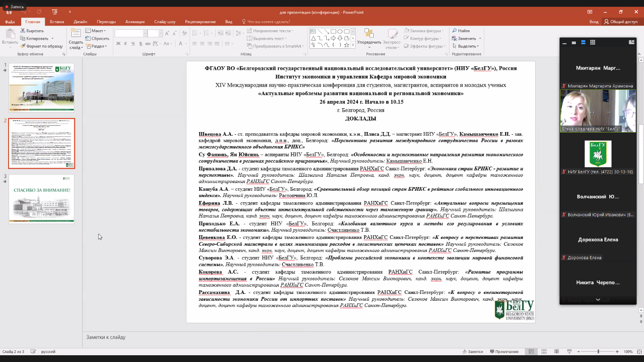Viewport: 644px width, 362px height.
Task: Click the Вставить paste icon
Action: (9, 33)
